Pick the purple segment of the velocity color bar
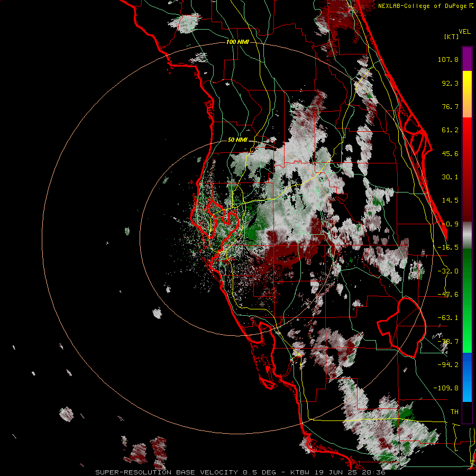 pyautogui.click(x=467, y=59)
